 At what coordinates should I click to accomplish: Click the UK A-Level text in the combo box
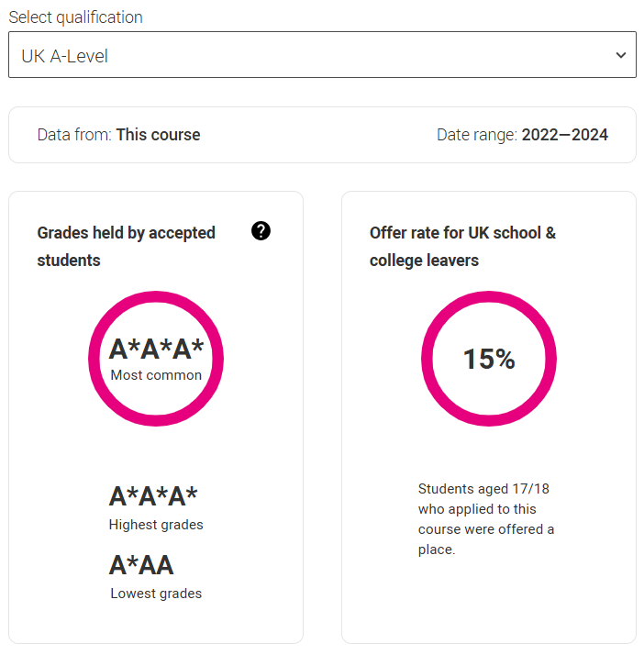65,56
